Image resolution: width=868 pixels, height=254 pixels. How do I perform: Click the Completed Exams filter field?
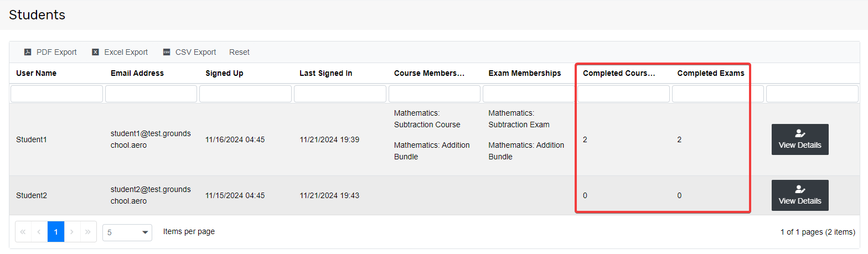coord(718,94)
